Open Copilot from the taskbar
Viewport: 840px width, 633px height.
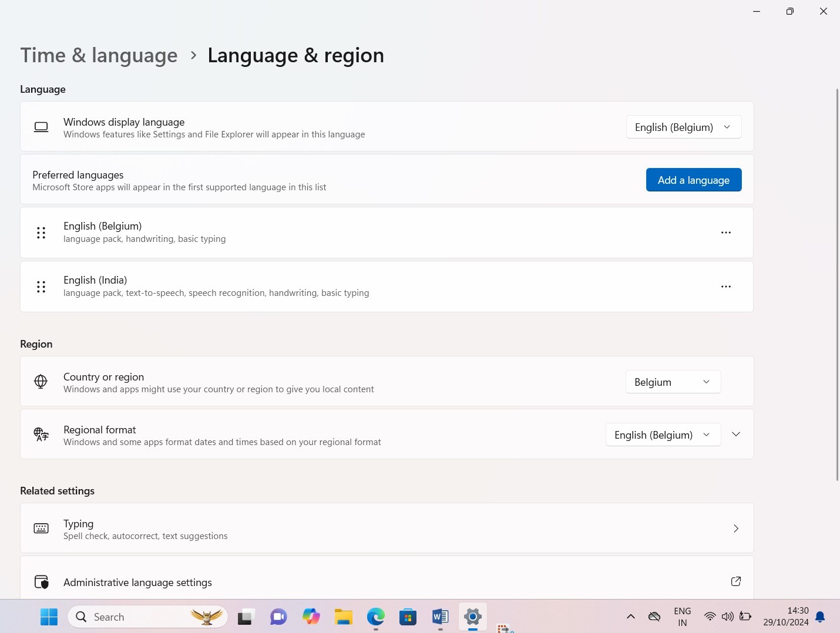(x=311, y=617)
